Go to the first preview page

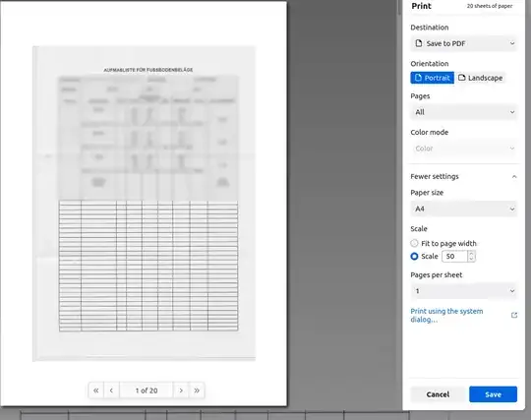(x=96, y=390)
